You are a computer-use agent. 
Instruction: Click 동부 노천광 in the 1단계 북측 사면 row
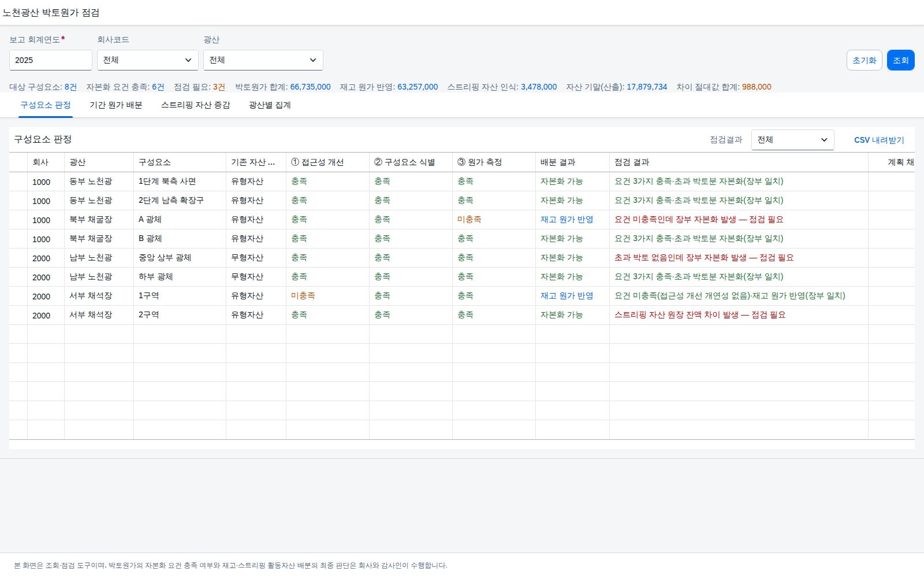[x=91, y=181]
